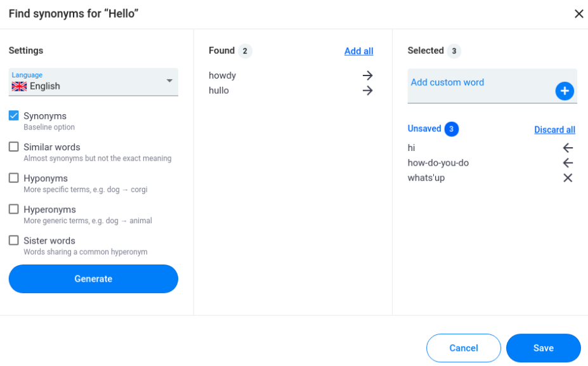Screen dimensions: 588x366
Task: Click the Save button
Action: (x=543, y=348)
